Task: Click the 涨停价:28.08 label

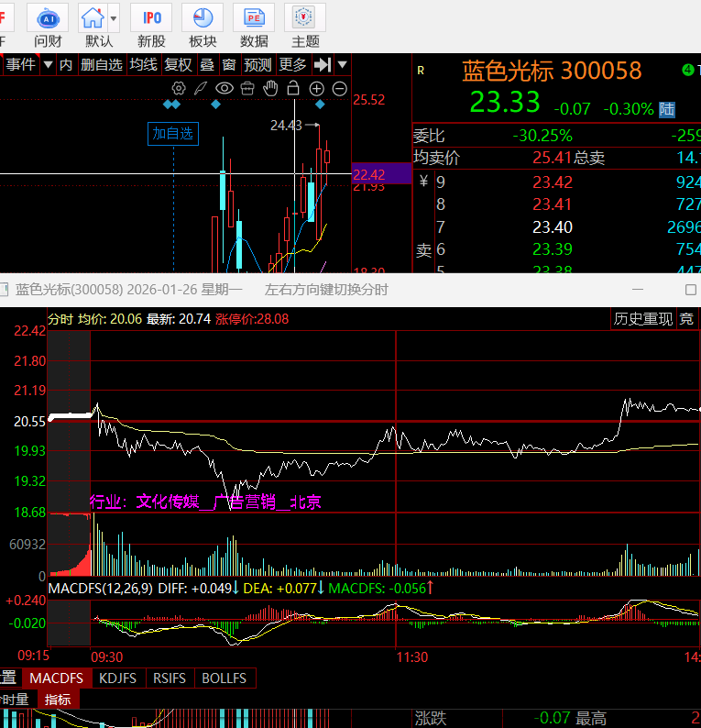Action: pyautogui.click(x=252, y=319)
